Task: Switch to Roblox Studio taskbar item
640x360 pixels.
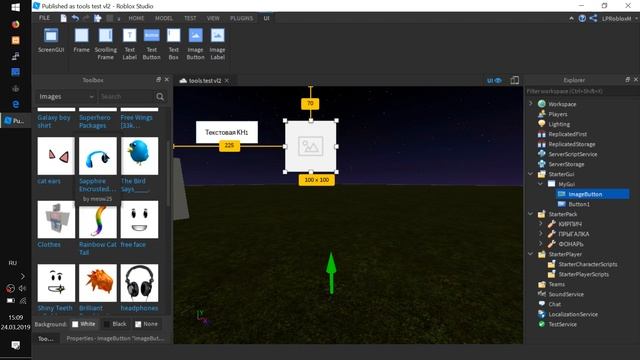Action: pos(16,121)
